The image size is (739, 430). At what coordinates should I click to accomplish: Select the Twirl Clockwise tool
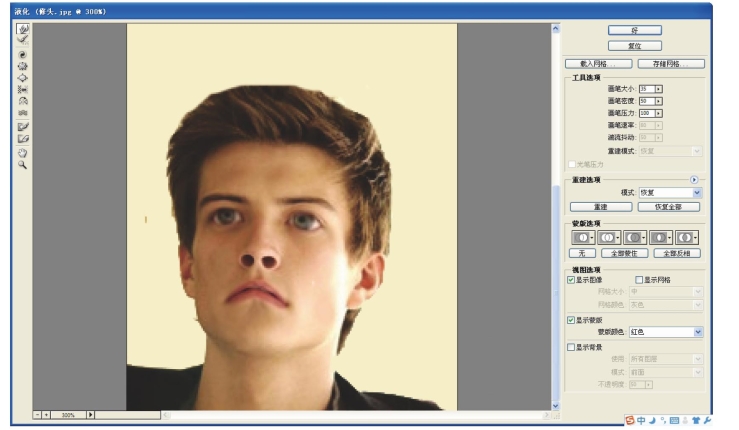click(x=23, y=55)
